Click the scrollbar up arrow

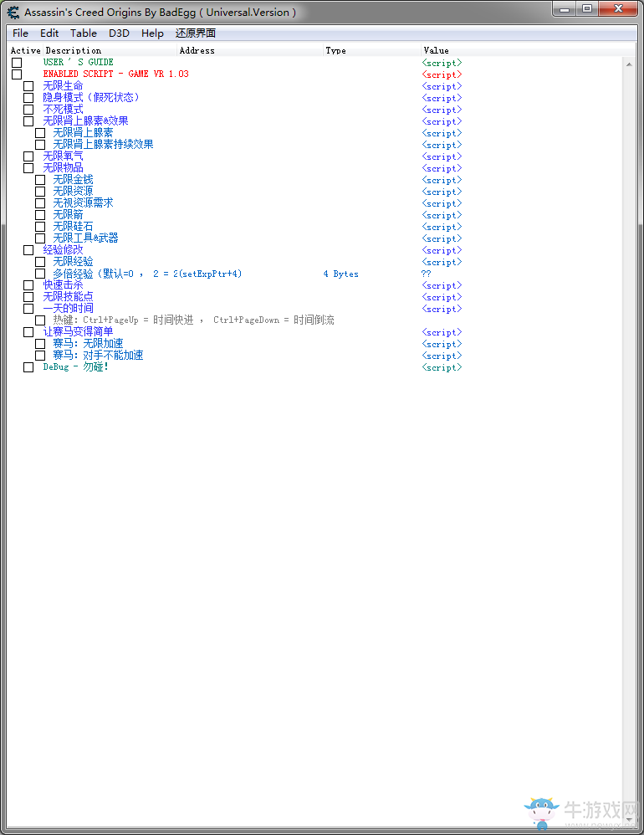point(629,64)
